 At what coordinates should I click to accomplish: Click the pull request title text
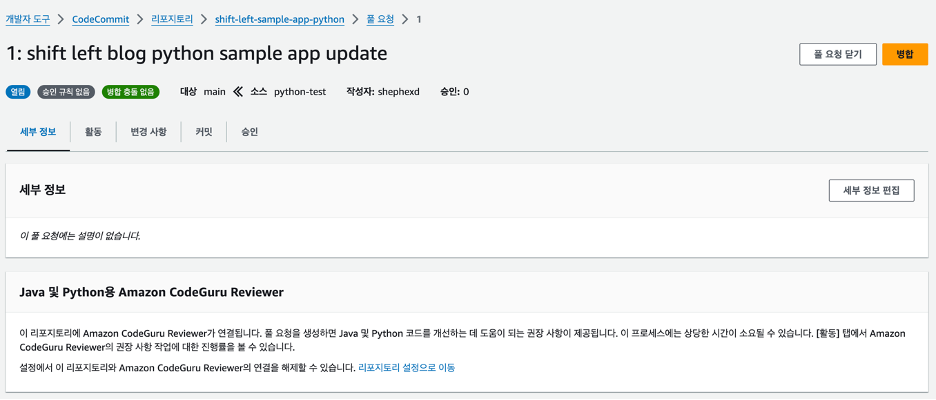click(x=196, y=54)
